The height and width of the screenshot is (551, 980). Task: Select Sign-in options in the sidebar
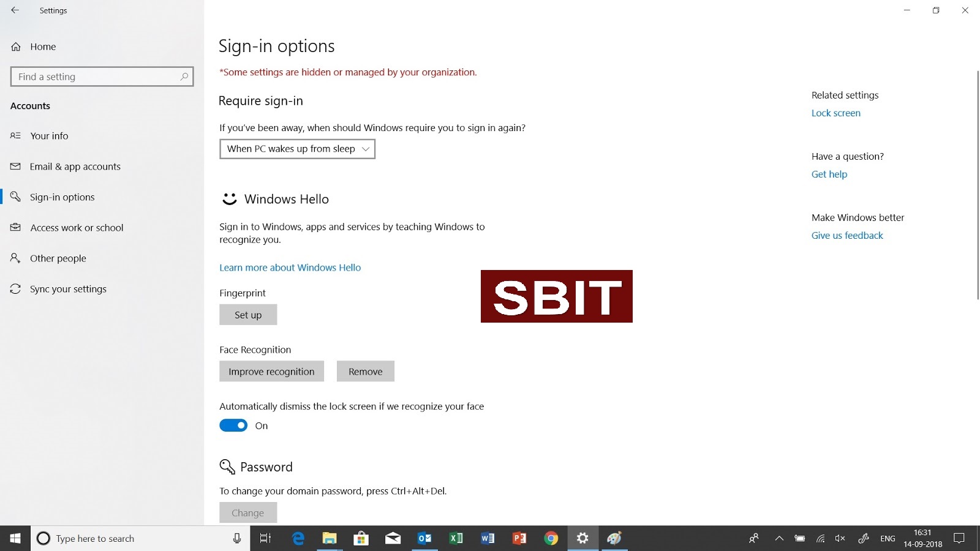[x=62, y=197]
